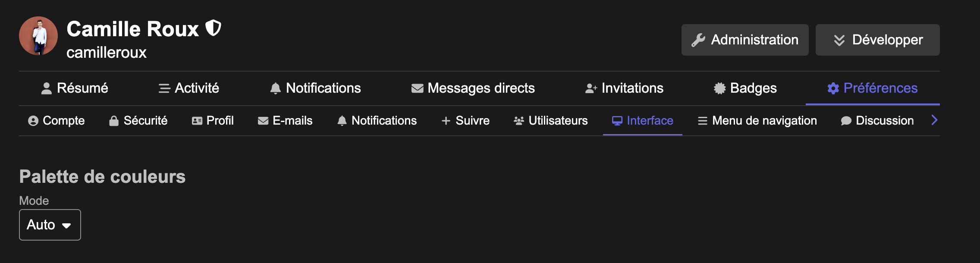This screenshot has width=980, height=263.
Task: Go to Profil preferences section
Action: tap(213, 121)
